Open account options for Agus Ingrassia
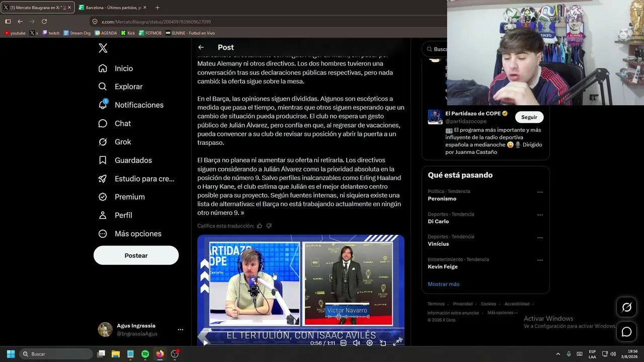Image resolution: width=644 pixels, height=362 pixels. 180,330
